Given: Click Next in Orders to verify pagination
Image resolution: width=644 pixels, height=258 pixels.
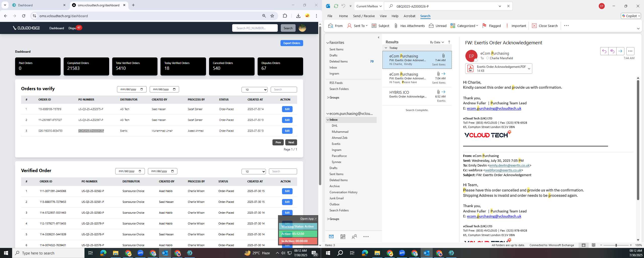Looking at the screenshot, I should click(291, 142).
